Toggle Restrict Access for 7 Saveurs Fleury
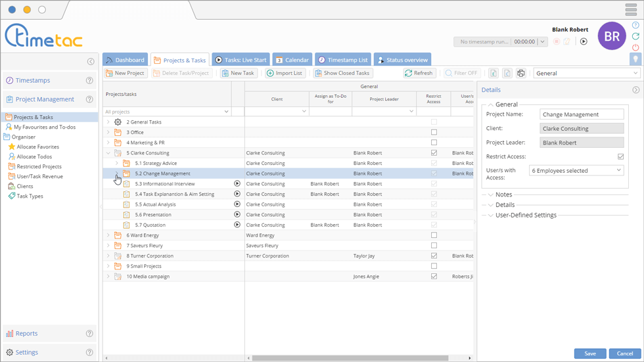The width and height of the screenshot is (644, 362). point(434,246)
